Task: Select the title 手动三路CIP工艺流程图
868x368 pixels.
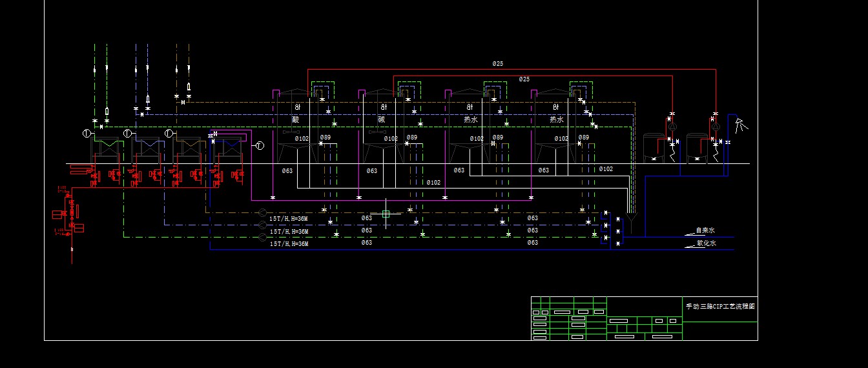Action: pos(719,307)
